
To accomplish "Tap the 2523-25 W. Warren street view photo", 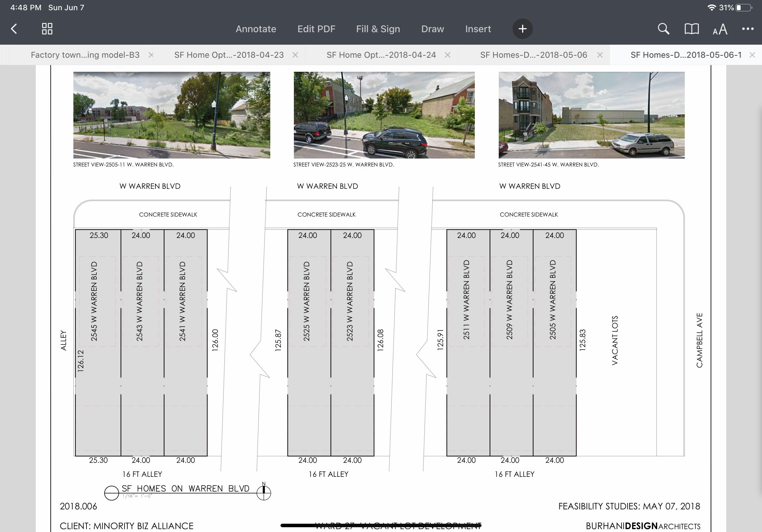I will [x=384, y=115].
